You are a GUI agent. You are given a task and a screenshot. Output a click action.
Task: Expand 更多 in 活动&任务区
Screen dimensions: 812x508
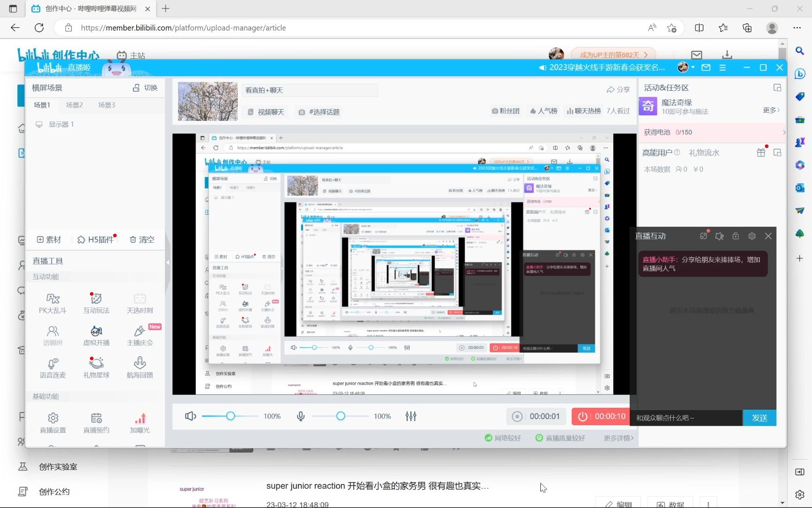click(771, 110)
